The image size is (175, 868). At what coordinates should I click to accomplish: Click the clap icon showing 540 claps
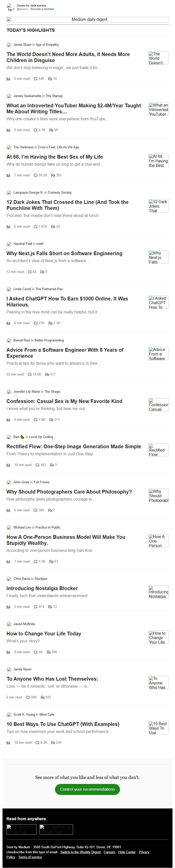tap(35, 79)
